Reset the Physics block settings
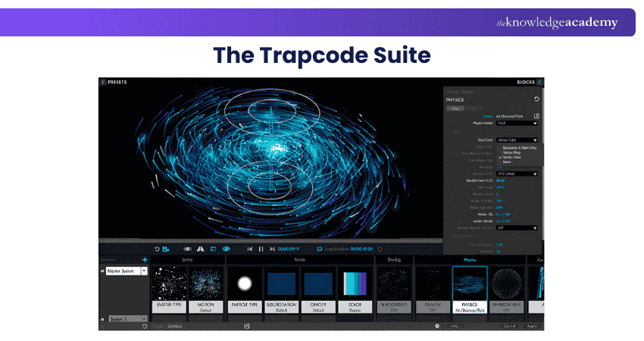The width and height of the screenshot is (644, 341). (x=536, y=99)
